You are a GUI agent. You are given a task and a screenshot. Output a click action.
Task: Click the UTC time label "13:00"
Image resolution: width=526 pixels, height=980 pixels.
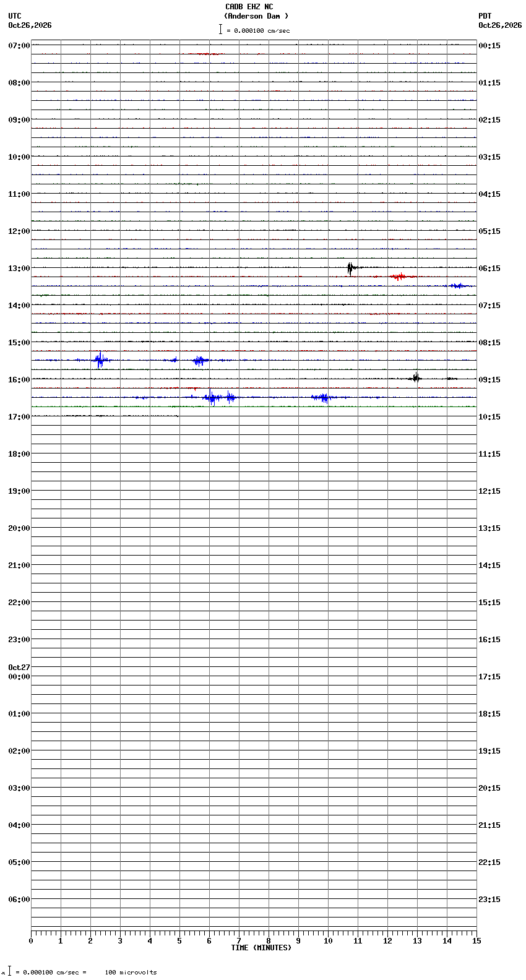pyautogui.click(x=19, y=269)
